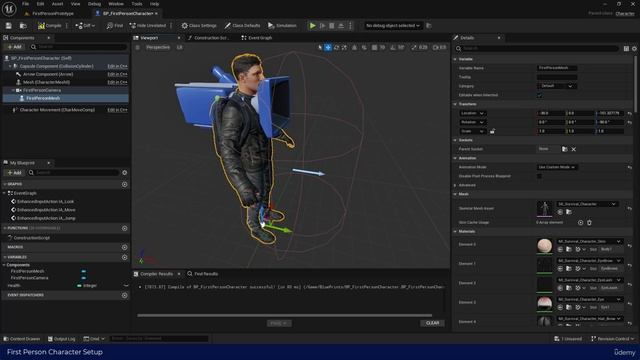The image size is (640, 360).
Task: Open the Output Log
Action: (x=62, y=339)
